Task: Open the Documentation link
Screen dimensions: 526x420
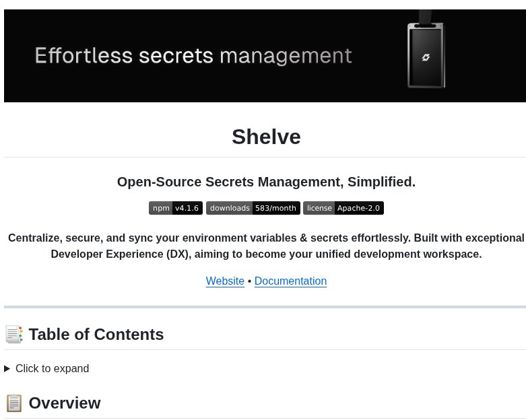Action: (x=290, y=281)
